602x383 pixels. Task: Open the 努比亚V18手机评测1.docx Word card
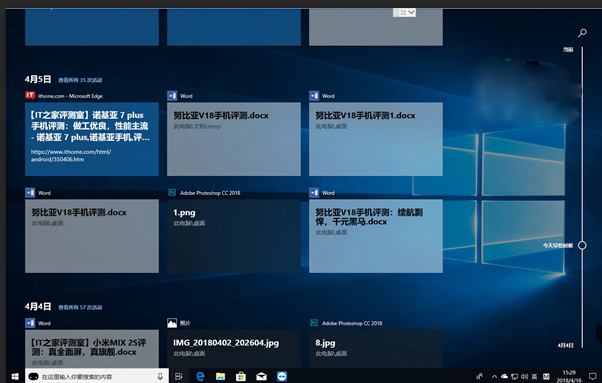click(x=376, y=139)
